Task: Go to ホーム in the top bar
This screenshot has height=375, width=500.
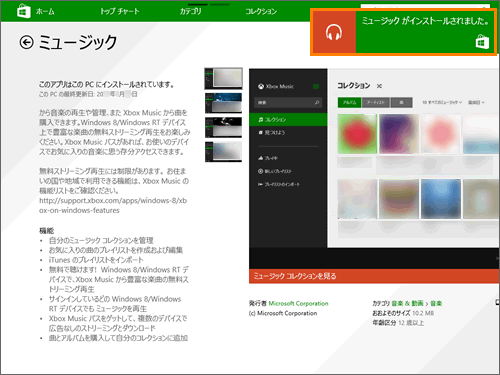Action: pyautogui.click(x=45, y=12)
